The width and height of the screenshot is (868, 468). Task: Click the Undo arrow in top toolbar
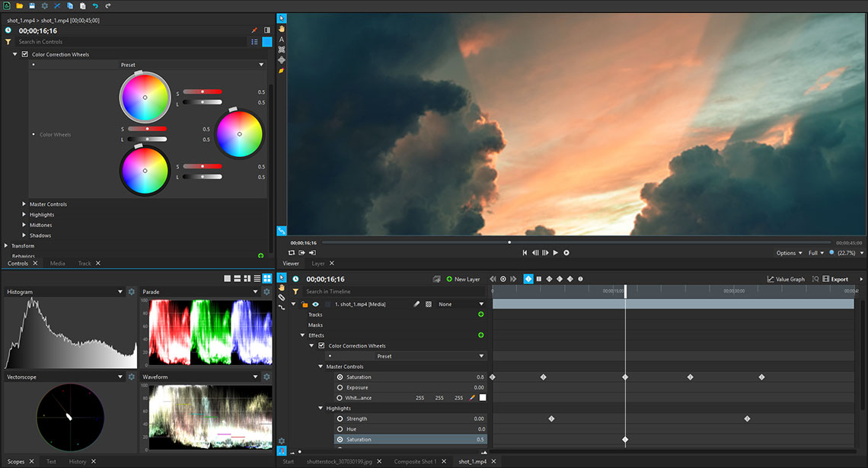pyautogui.click(x=95, y=5)
